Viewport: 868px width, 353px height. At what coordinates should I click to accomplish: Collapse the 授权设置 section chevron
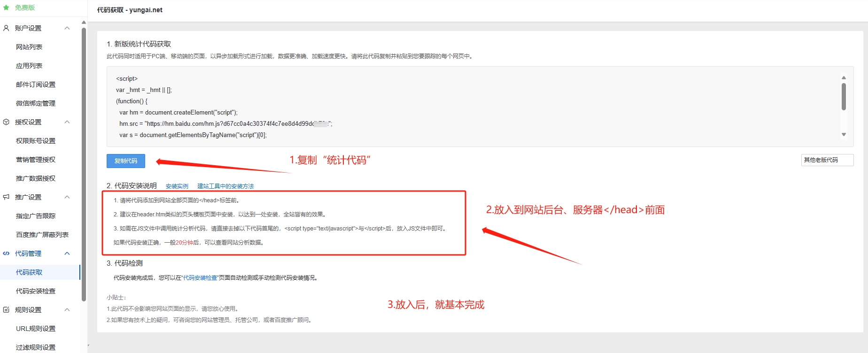[x=67, y=122]
